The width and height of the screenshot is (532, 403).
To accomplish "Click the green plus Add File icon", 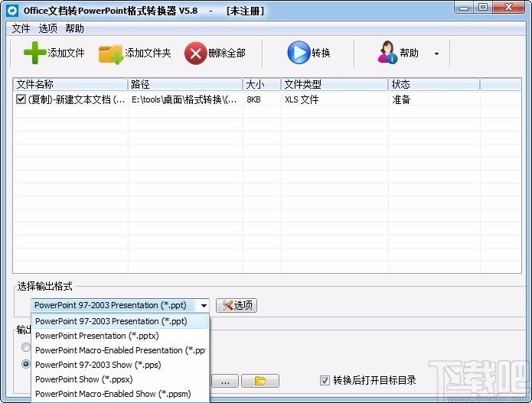I will [x=34, y=53].
